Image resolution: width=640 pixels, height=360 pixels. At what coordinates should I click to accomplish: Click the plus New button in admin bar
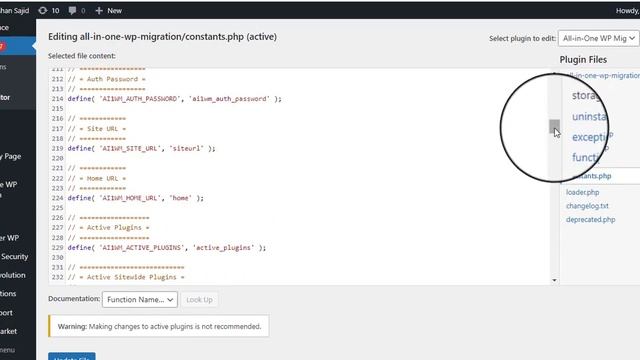(x=109, y=11)
